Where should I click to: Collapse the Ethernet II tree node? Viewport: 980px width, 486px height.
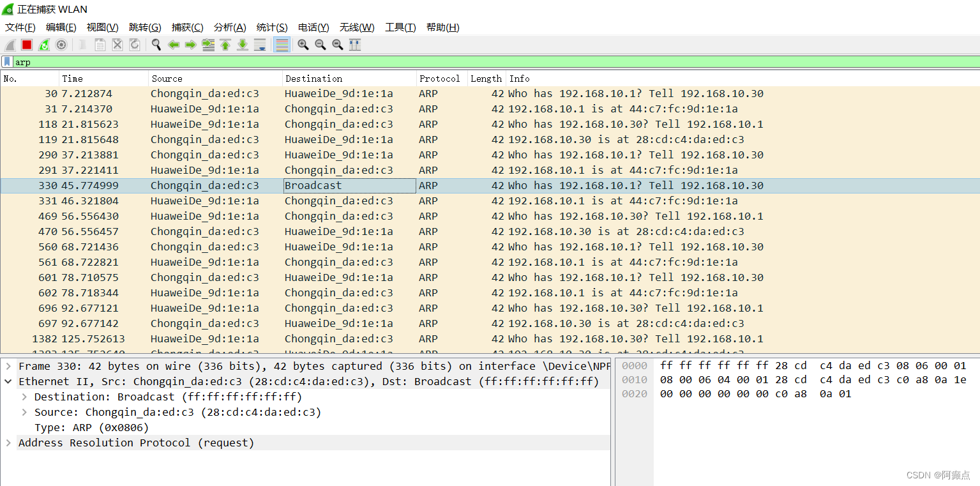click(8, 381)
